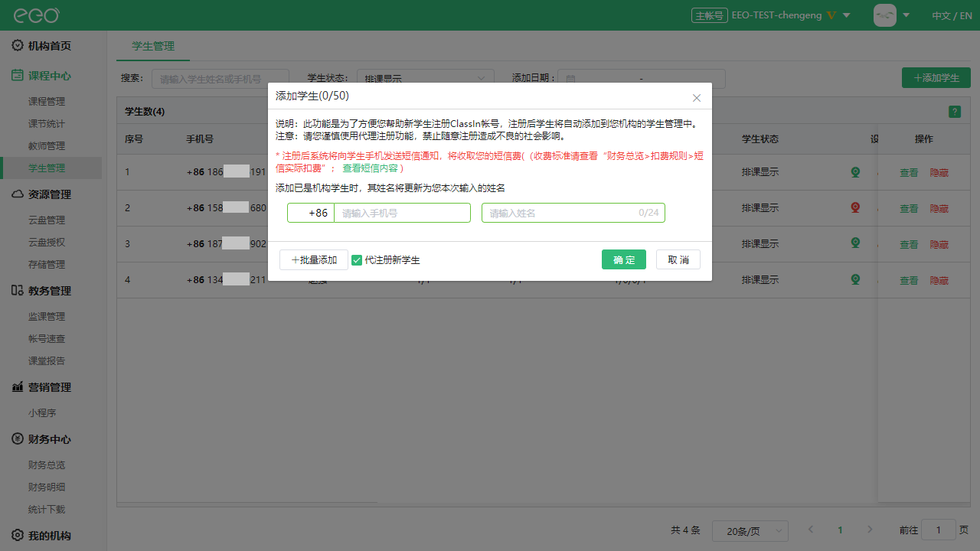Focus the 前往 page jump field

tap(939, 530)
